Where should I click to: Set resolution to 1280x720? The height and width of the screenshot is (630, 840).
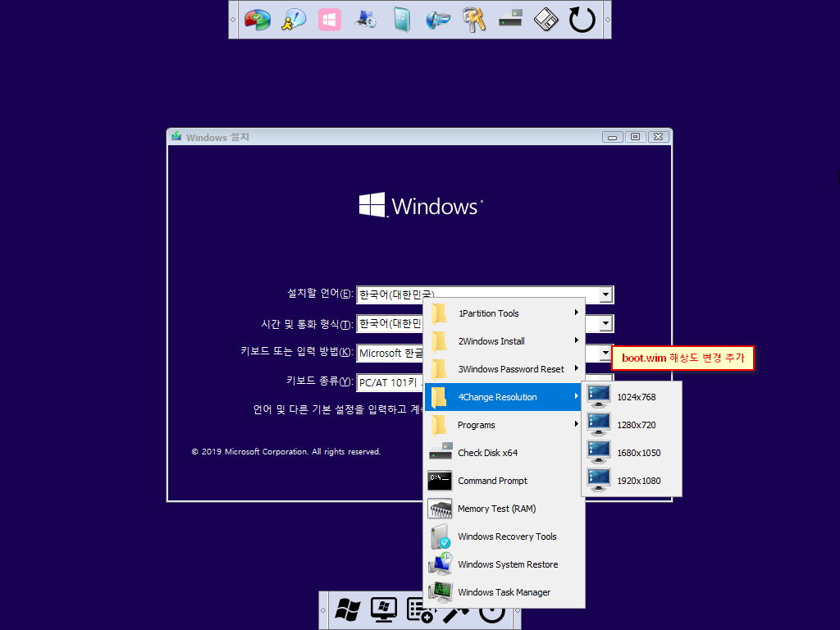(x=632, y=425)
